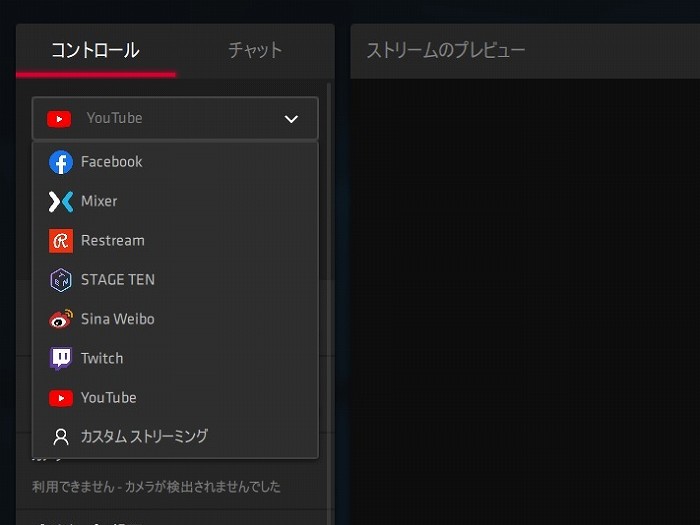Pick Sina Weibo from the platform list
The width and height of the screenshot is (700, 525).
175,319
